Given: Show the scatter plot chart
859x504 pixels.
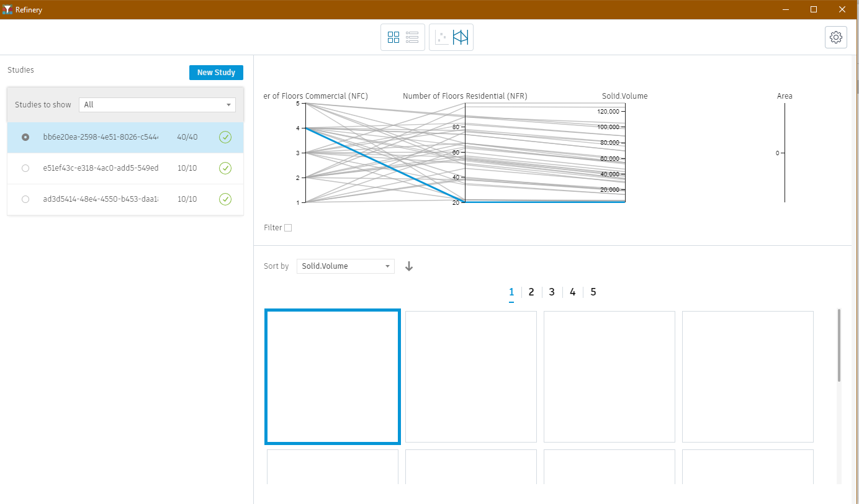Looking at the screenshot, I should (x=441, y=37).
